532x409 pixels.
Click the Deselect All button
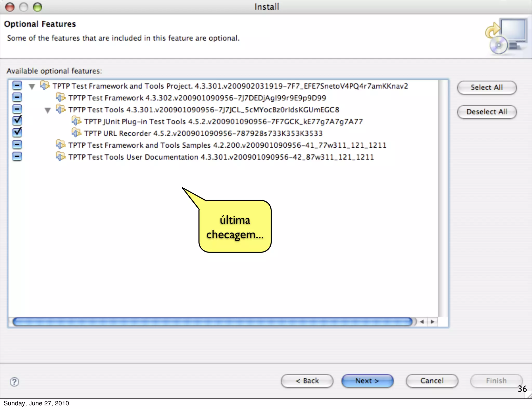[487, 112]
